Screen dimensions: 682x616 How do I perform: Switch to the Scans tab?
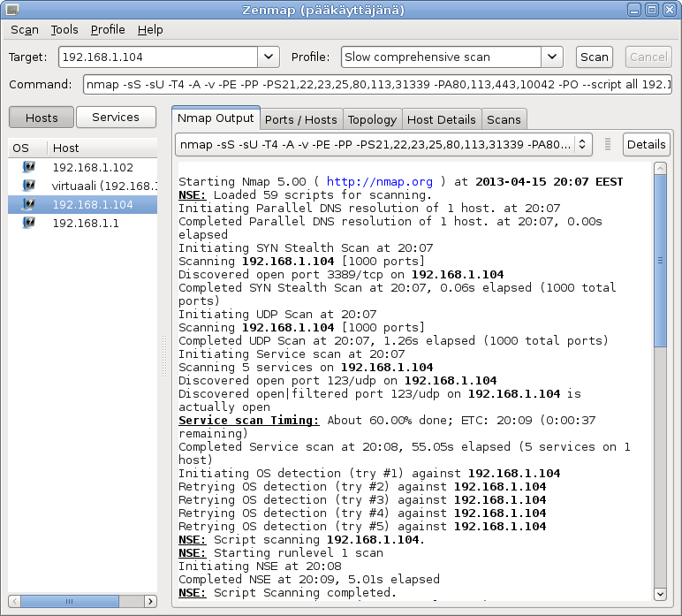click(504, 119)
